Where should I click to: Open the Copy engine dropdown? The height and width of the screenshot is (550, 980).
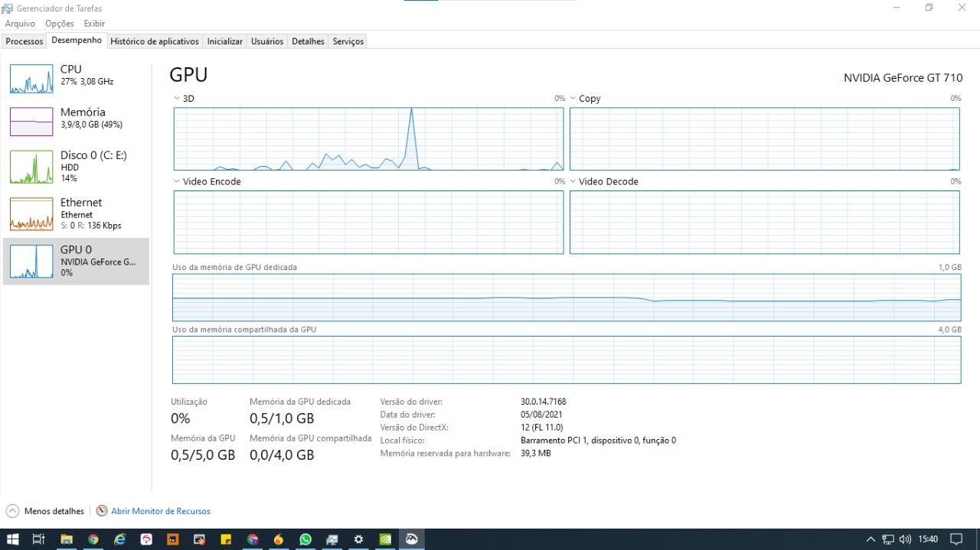click(x=573, y=98)
